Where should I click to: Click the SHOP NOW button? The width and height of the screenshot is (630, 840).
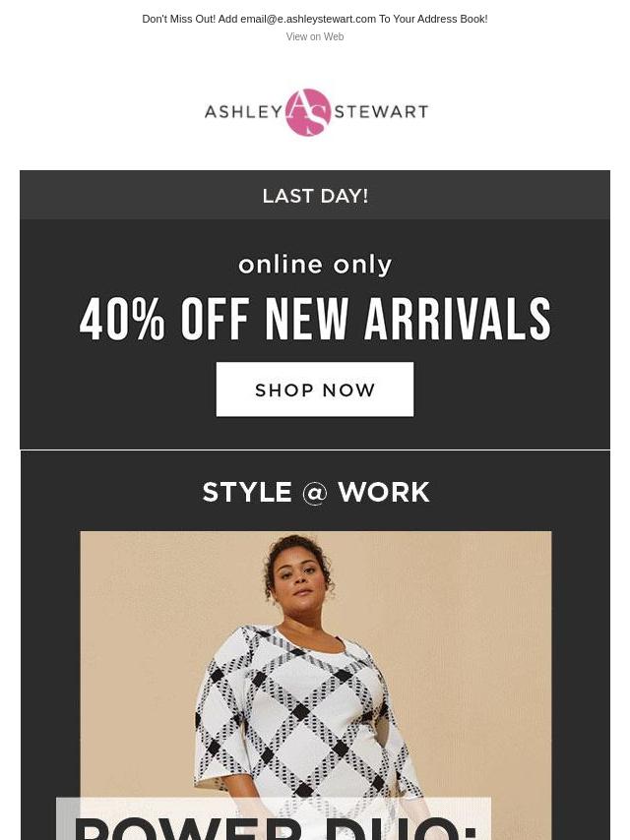point(315,390)
